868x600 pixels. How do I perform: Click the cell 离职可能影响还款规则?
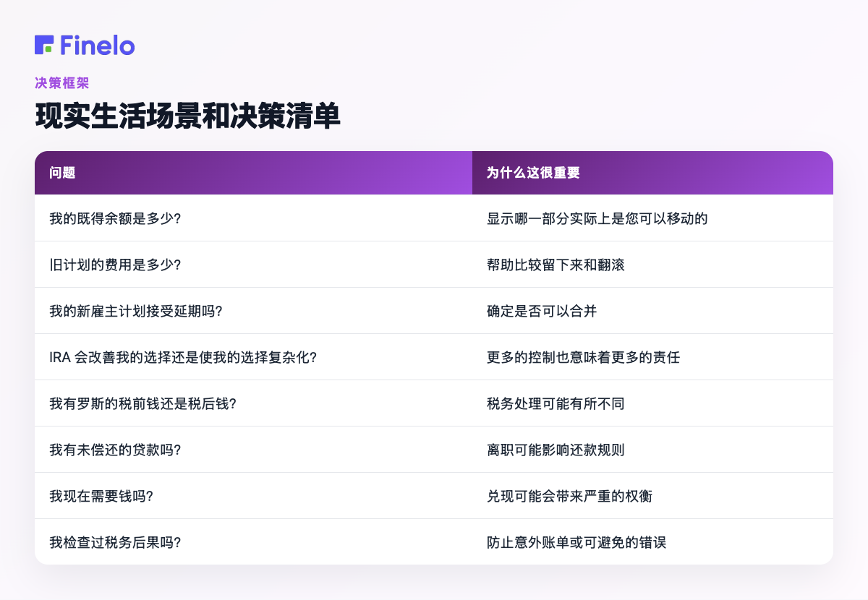click(652, 450)
